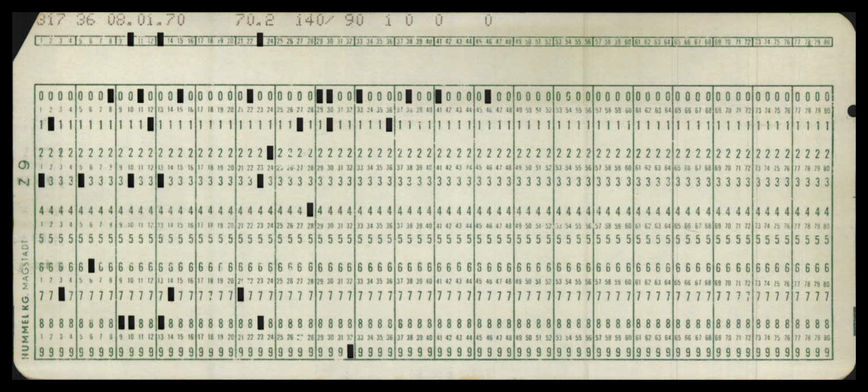Select the punched hole in row 7, column 14

click(170, 294)
